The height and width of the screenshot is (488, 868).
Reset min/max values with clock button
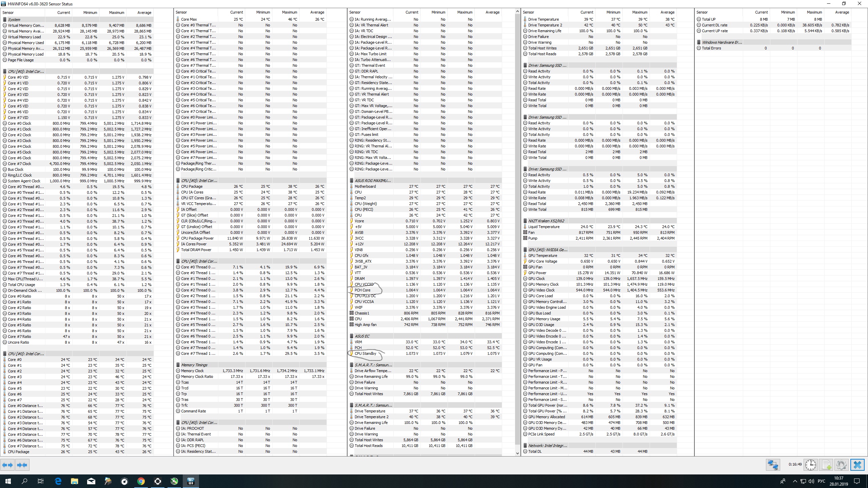coord(811,465)
